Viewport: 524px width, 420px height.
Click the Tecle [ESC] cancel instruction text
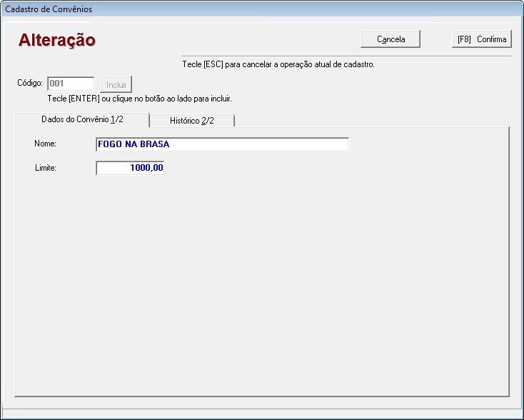click(278, 64)
